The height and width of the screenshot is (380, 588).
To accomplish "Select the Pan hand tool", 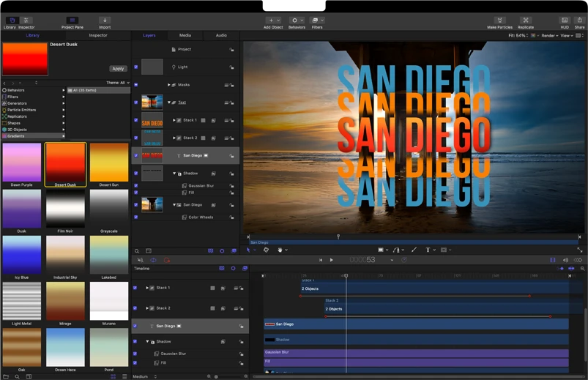I will tap(280, 250).
